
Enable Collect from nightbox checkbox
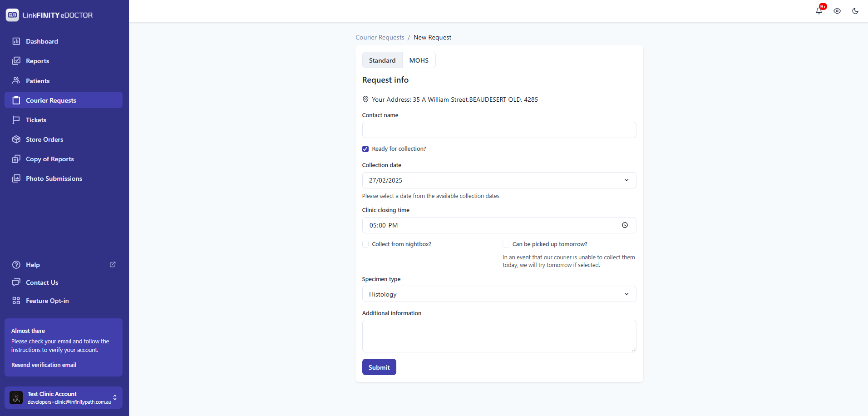365,244
